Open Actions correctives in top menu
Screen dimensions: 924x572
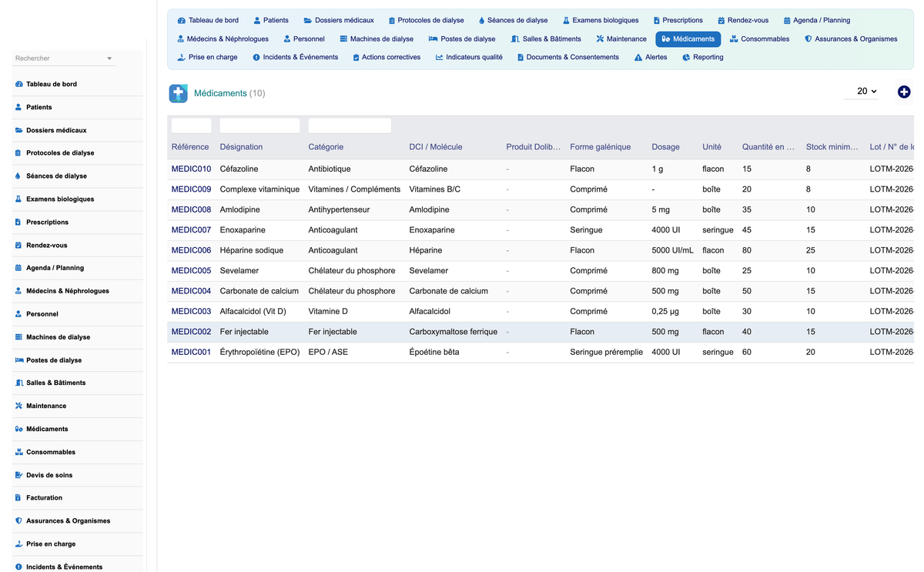click(x=387, y=57)
